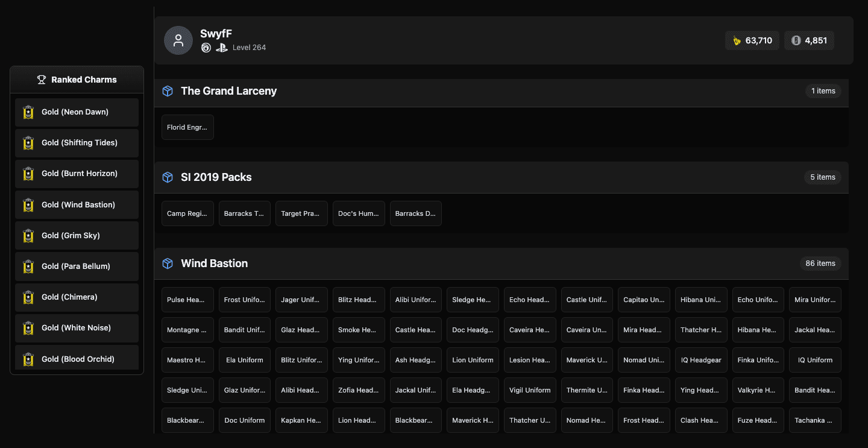Click the SwyfF profile avatar icon
This screenshot has width=868, height=448.
(178, 40)
